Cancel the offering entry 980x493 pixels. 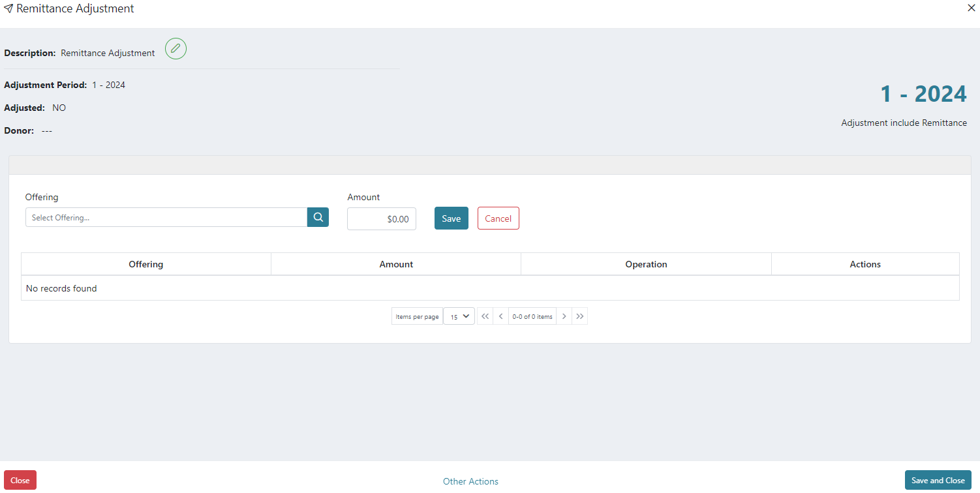click(x=498, y=218)
